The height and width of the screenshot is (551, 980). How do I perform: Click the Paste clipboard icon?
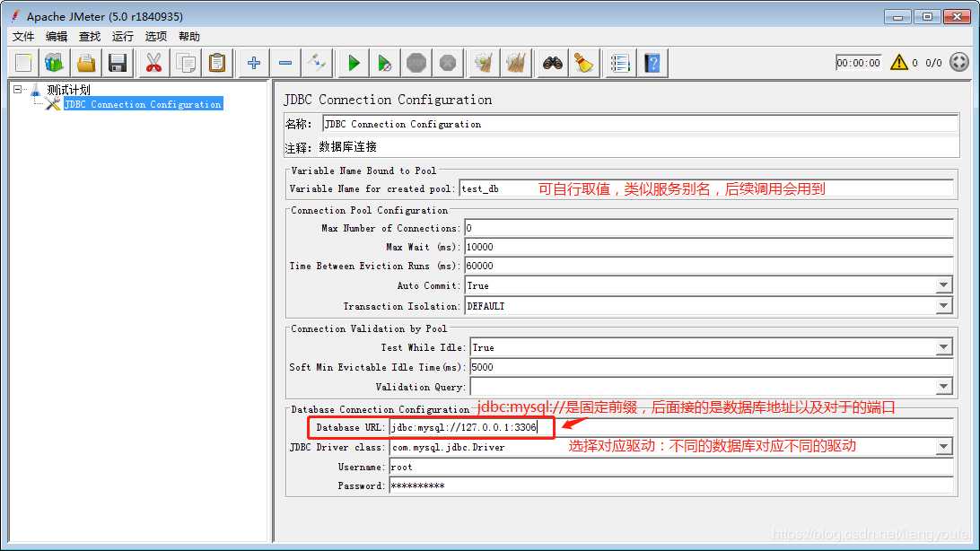[217, 63]
